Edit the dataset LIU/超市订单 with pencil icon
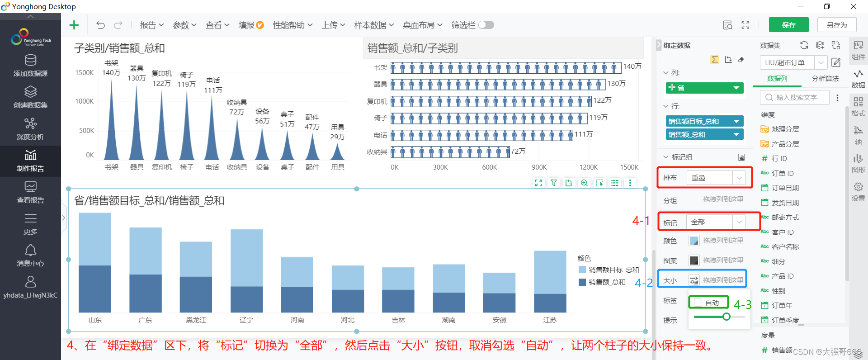The width and height of the screenshot is (868, 360). pyautogui.click(x=836, y=62)
